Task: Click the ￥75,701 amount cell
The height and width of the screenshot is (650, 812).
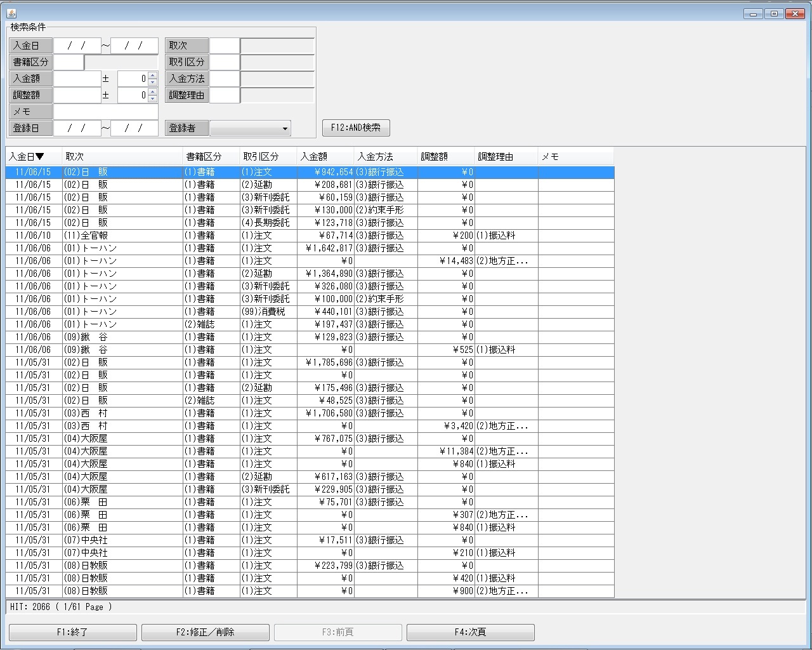Action: point(325,502)
